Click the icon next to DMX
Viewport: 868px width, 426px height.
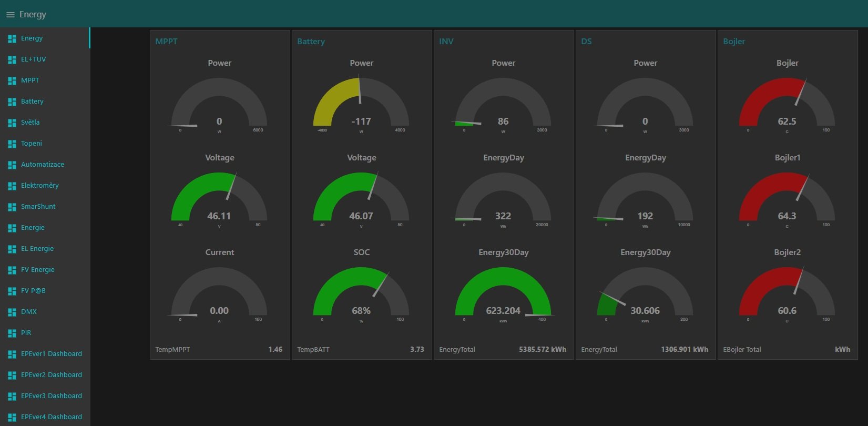click(x=12, y=312)
